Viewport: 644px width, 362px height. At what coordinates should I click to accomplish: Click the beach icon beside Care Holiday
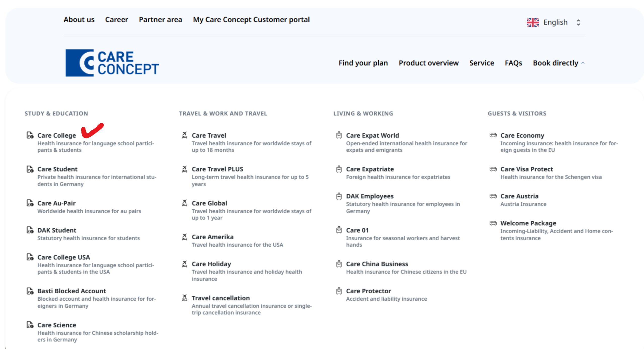click(184, 264)
